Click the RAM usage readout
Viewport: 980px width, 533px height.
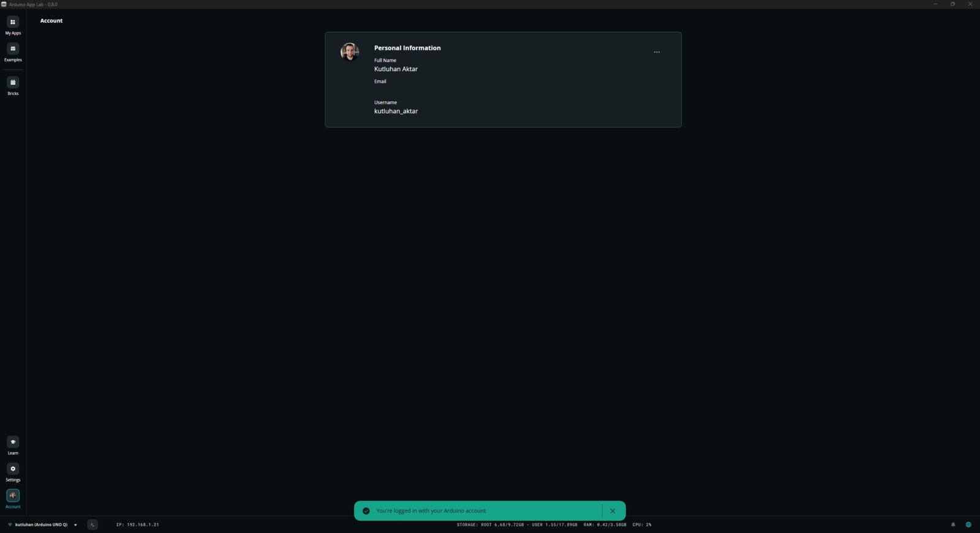(605, 524)
